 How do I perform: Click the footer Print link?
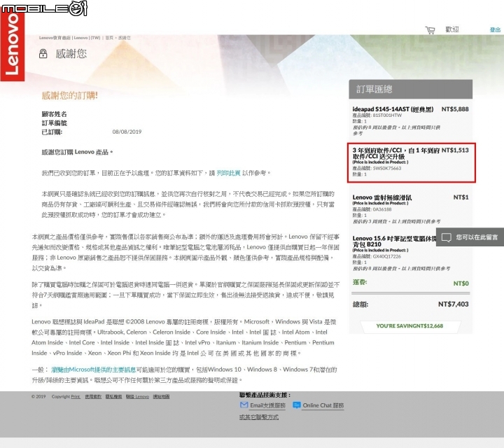pyautogui.click(x=75, y=397)
